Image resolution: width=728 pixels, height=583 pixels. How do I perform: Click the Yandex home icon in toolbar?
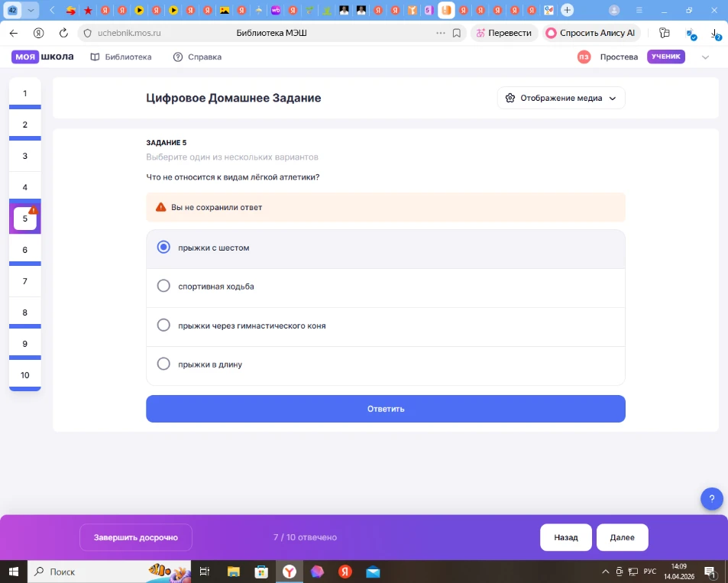click(x=38, y=33)
